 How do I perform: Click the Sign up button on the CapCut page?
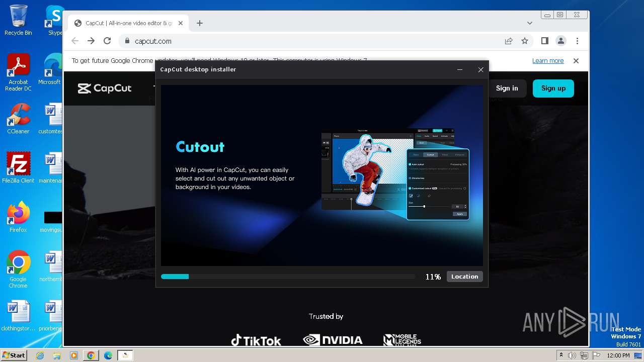pyautogui.click(x=553, y=88)
